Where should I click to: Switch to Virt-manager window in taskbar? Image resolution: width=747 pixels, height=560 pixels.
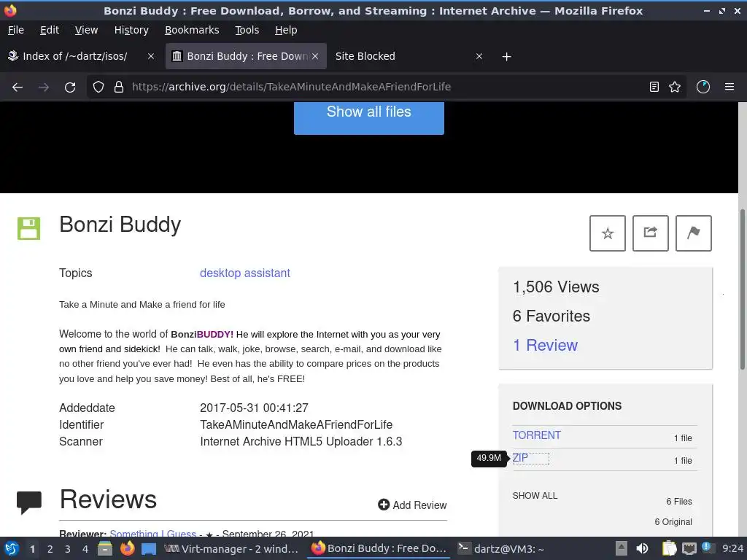click(x=231, y=548)
